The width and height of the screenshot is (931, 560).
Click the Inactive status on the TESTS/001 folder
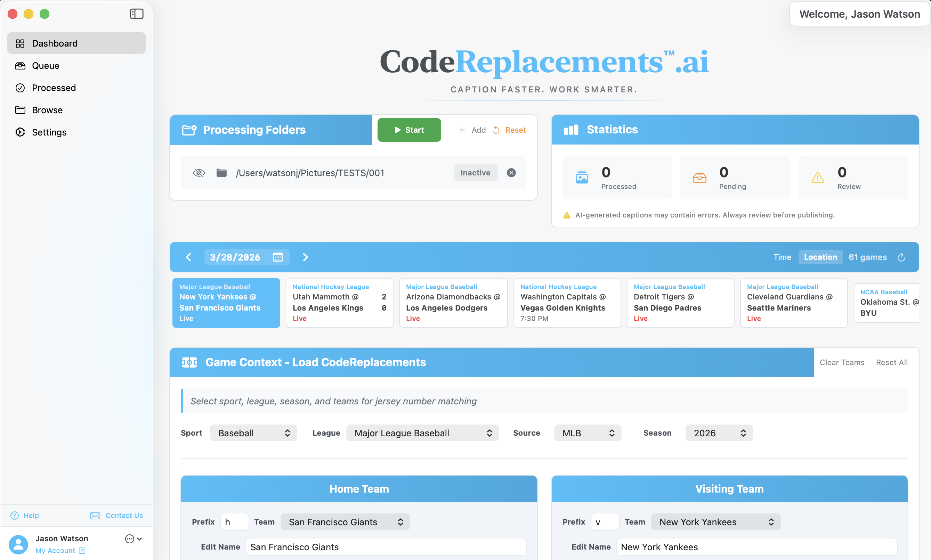tap(475, 172)
